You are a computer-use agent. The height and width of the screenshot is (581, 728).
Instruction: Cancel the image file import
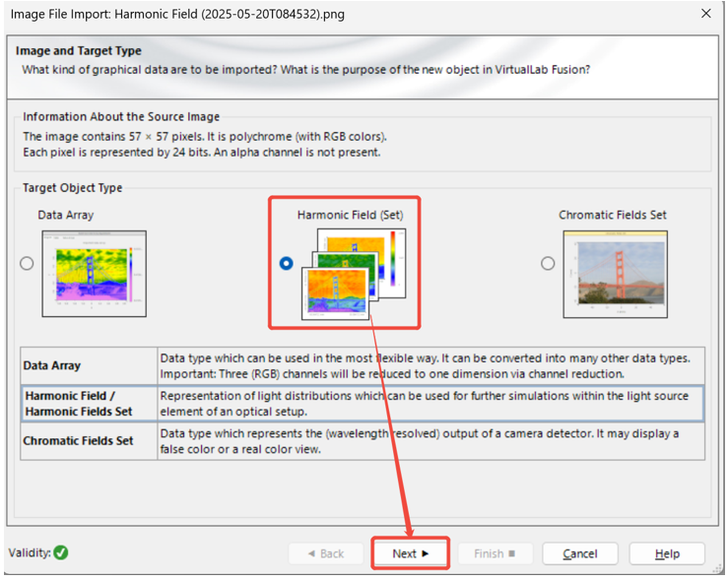tap(579, 553)
